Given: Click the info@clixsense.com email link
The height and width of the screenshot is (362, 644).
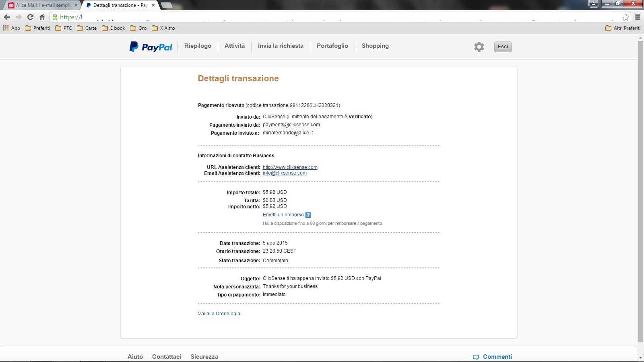Looking at the screenshot, I should pyautogui.click(x=285, y=173).
